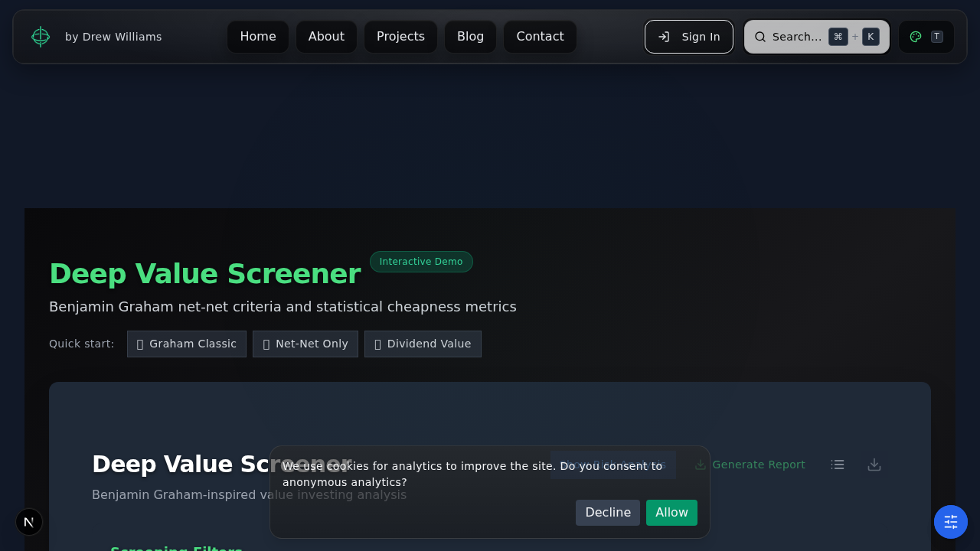Navigate to the Projects page
The height and width of the screenshot is (551, 980).
(400, 36)
